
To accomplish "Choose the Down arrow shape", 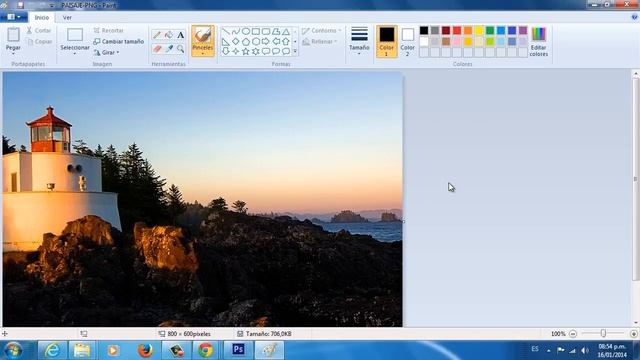I will click(x=226, y=51).
